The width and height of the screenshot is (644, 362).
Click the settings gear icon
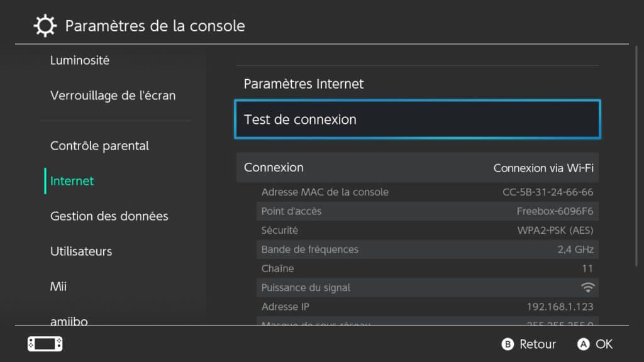click(x=45, y=26)
